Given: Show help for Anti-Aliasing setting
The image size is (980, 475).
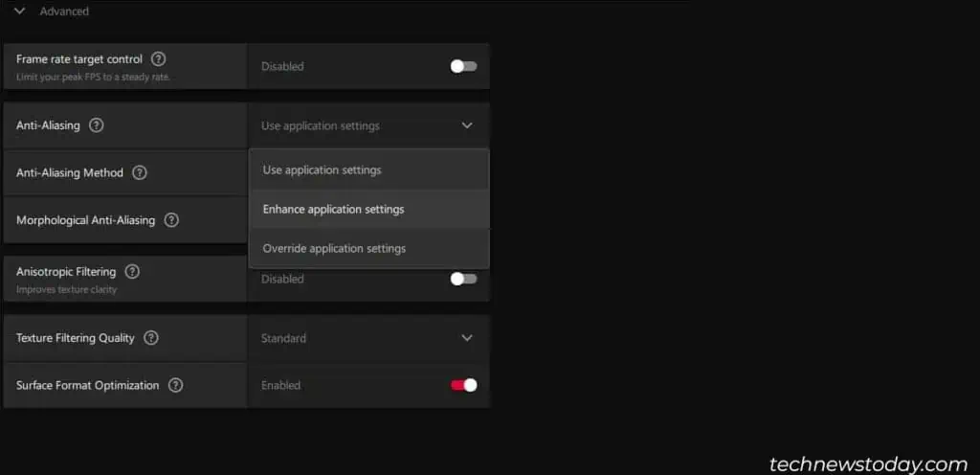Looking at the screenshot, I should click(97, 125).
